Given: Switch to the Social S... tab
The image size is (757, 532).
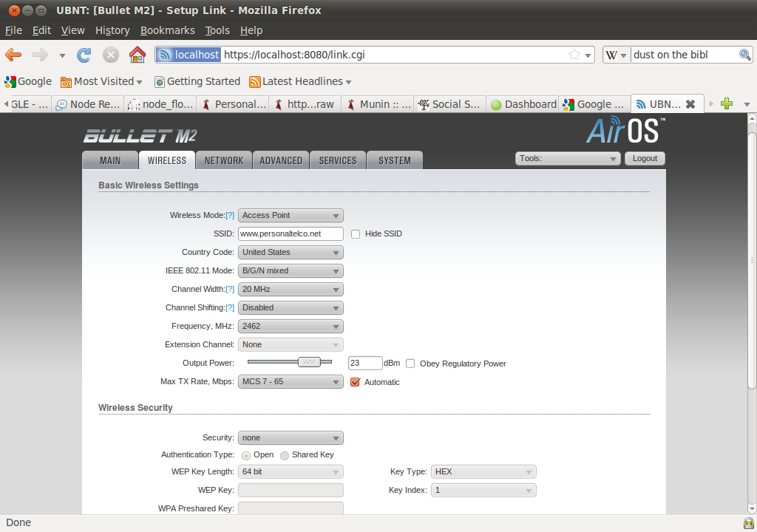Looking at the screenshot, I should [x=449, y=104].
